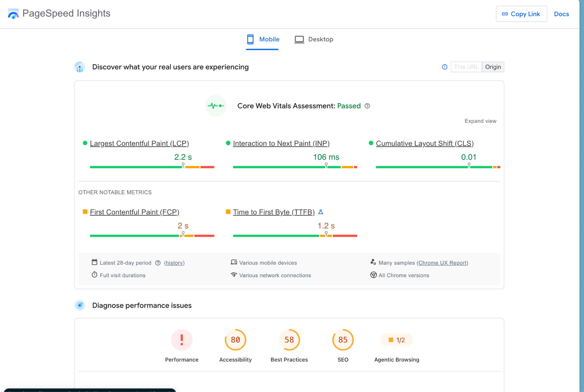Click the Various mobile devices text
The height and width of the screenshot is (392, 584).
(268, 263)
